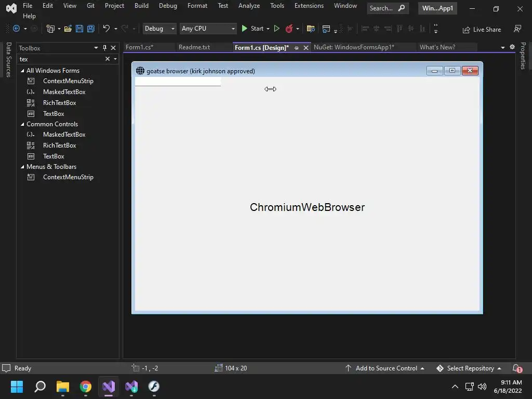Pin the Form1.cs [Design] tab

coord(296,48)
